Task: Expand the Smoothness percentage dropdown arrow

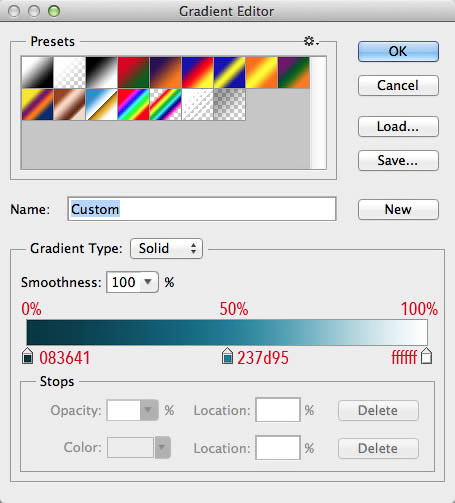Action: [148, 282]
